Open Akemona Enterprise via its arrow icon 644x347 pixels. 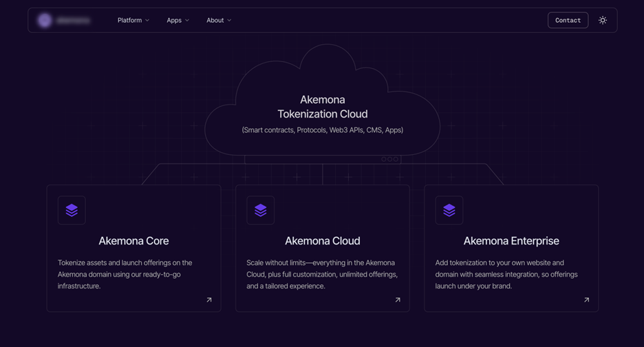(x=586, y=300)
